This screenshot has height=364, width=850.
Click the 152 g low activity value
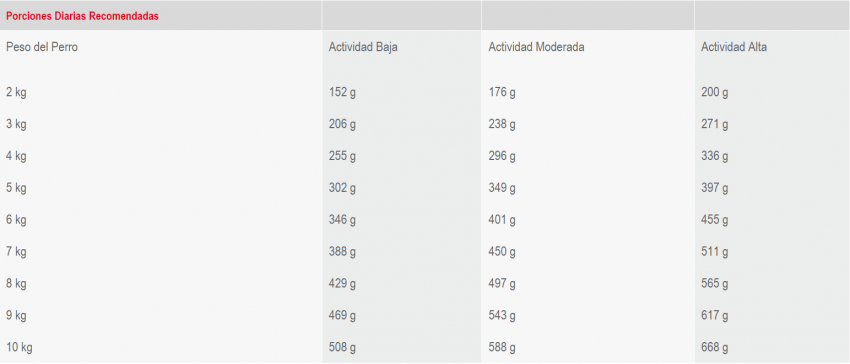point(342,92)
